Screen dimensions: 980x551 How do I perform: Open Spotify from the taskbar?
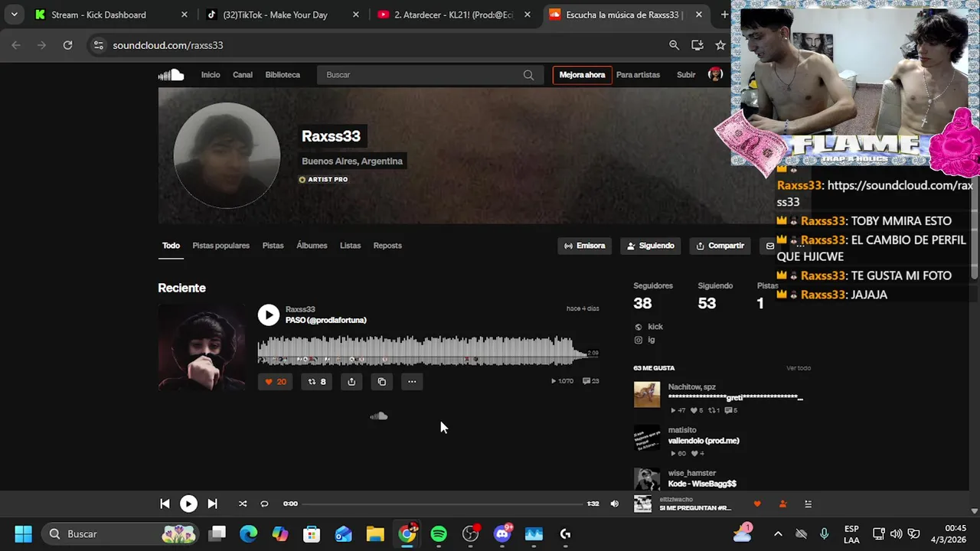pyautogui.click(x=439, y=534)
